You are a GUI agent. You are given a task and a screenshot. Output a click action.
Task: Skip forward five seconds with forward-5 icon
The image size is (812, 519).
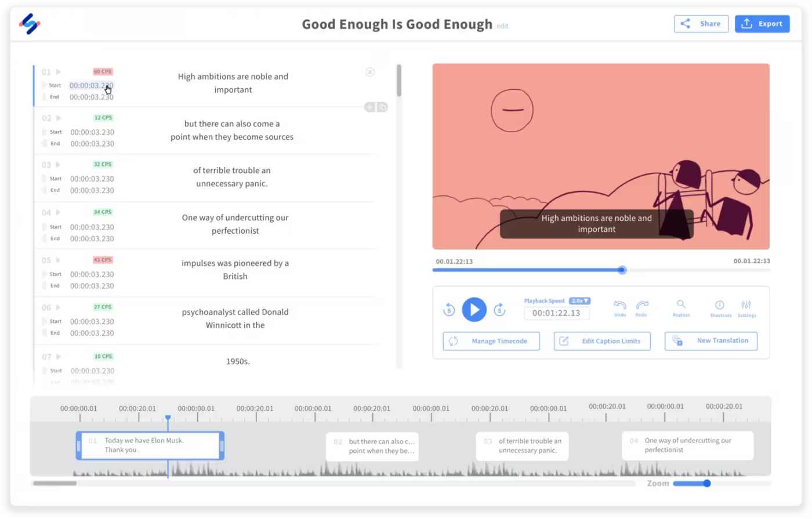(x=499, y=310)
